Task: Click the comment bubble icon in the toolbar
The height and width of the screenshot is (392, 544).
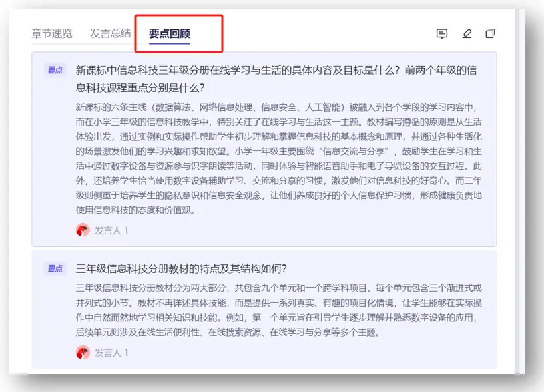Action: click(441, 34)
